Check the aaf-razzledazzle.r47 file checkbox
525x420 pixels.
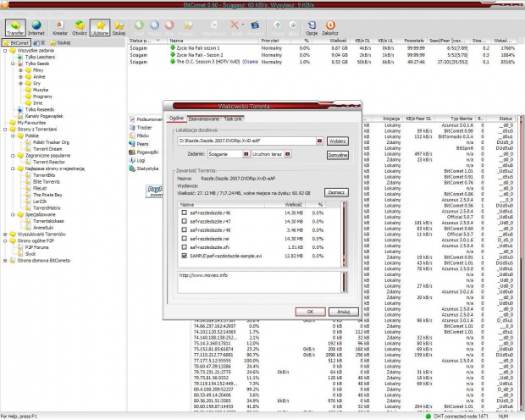pyautogui.click(x=184, y=221)
